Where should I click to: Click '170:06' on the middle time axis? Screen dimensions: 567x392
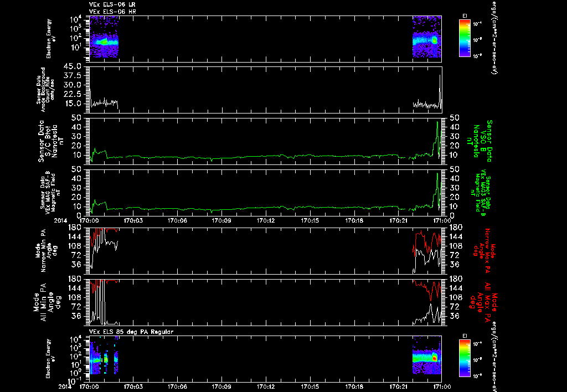[178, 220]
